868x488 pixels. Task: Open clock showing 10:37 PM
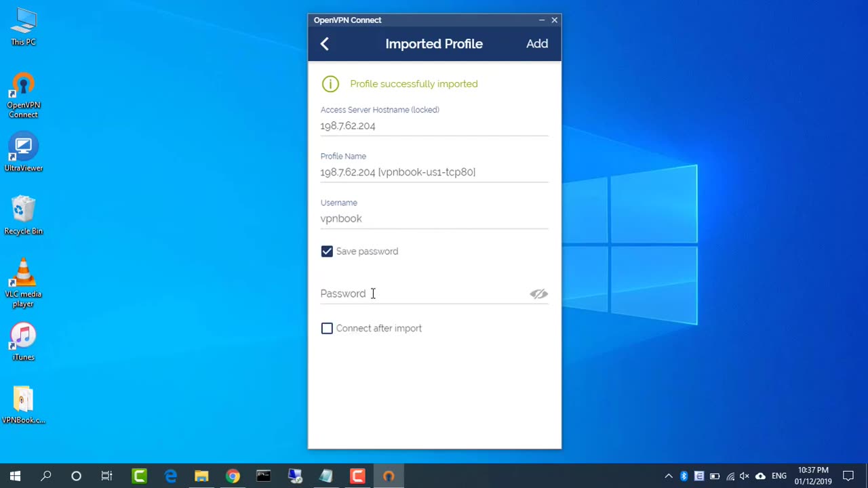coord(813,476)
